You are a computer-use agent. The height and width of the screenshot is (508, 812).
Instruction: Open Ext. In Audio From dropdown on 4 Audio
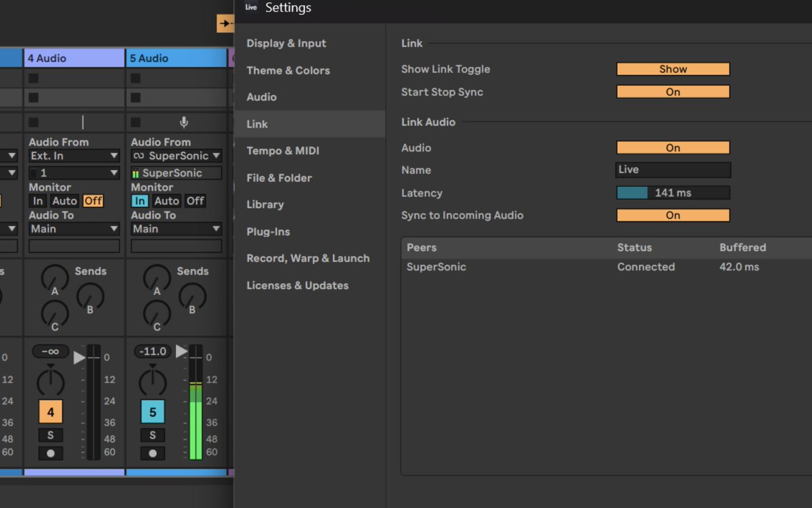(74, 156)
